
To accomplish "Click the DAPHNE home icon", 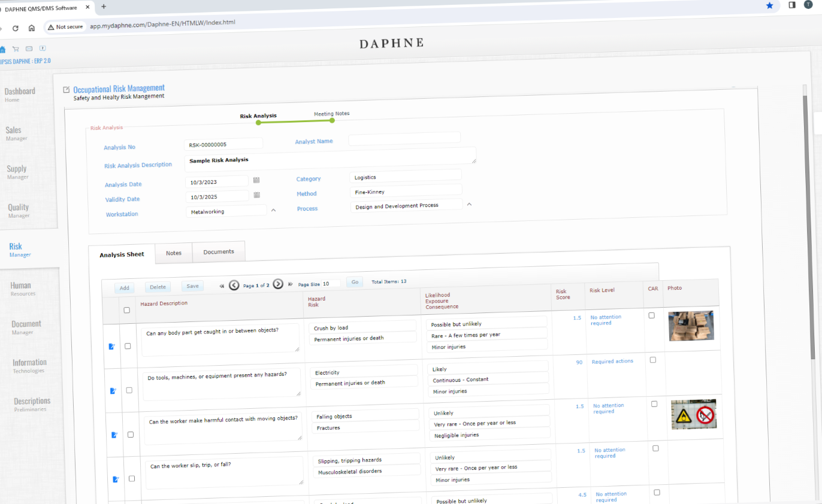I will [x=2, y=49].
